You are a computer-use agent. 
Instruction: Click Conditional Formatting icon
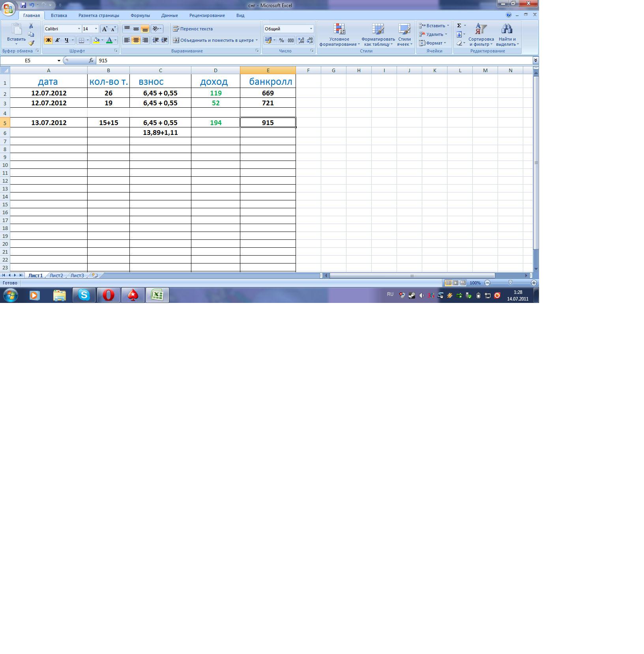[339, 29]
